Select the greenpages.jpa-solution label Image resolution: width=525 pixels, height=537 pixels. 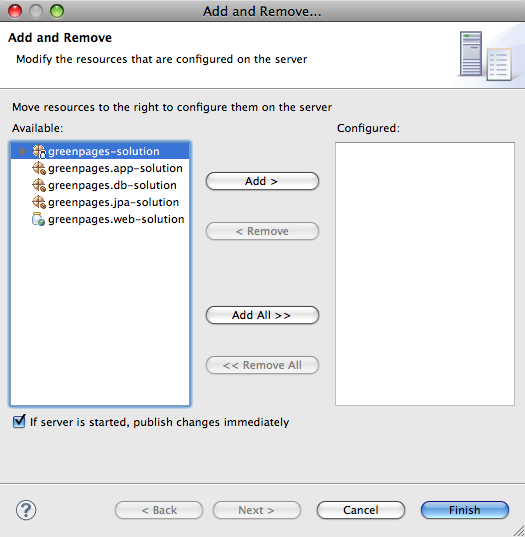pos(113,202)
